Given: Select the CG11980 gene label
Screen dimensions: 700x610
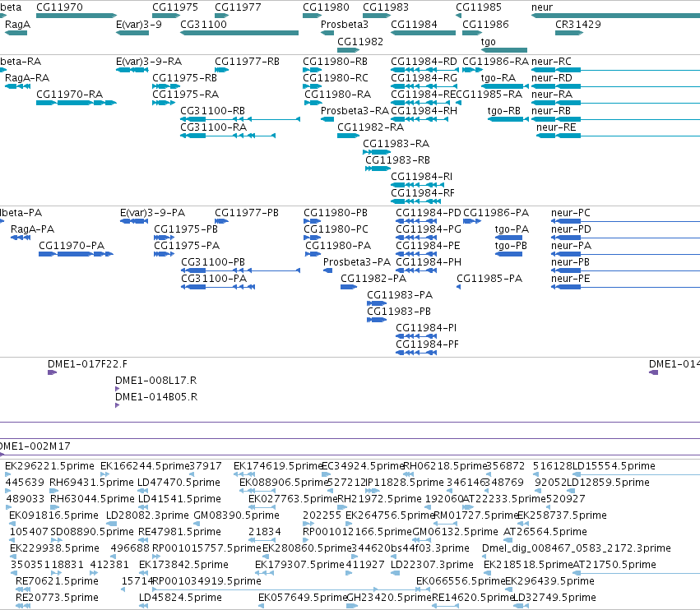Looking at the screenshot, I should (x=326, y=7).
